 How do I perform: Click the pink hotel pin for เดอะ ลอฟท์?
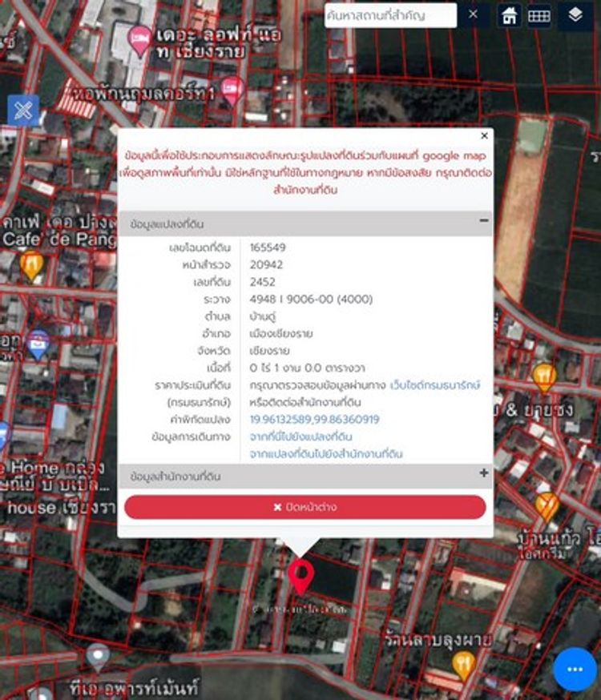tap(140, 39)
